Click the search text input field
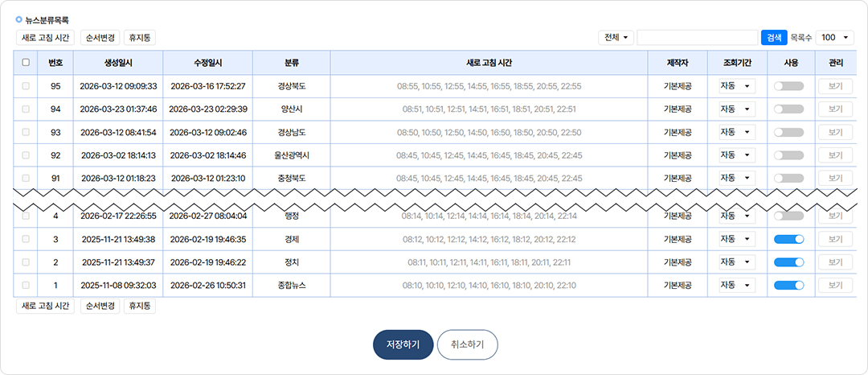This screenshot has height=375, width=868. tap(698, 37)
